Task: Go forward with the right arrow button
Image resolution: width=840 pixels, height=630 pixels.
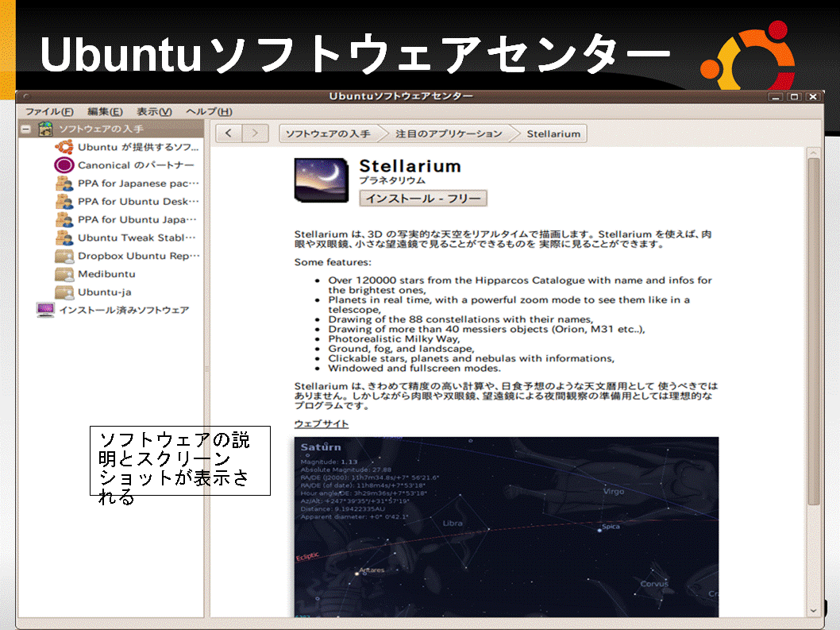Action: pos(255,133)
